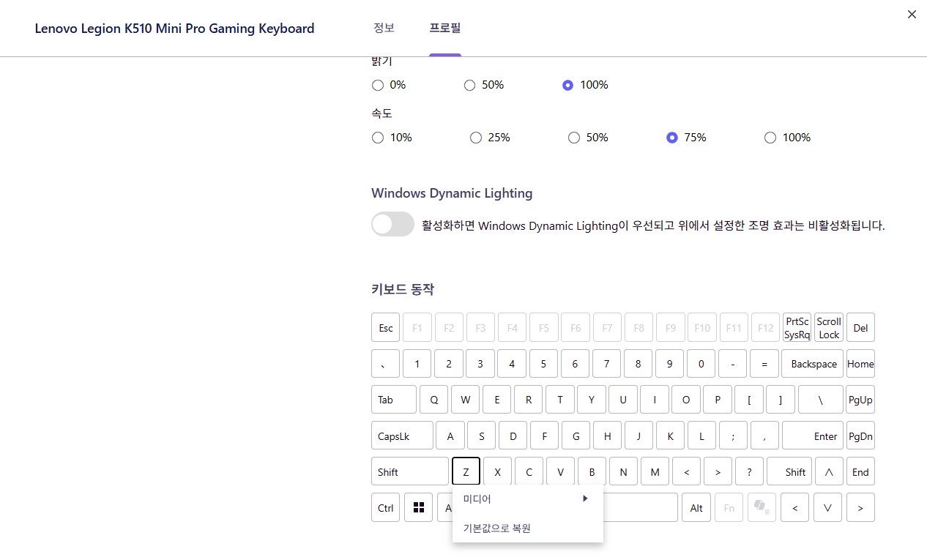This screenshot has height=560, width=927.
Task: Switch to the 정보 tab
Action: pos(384,28)
